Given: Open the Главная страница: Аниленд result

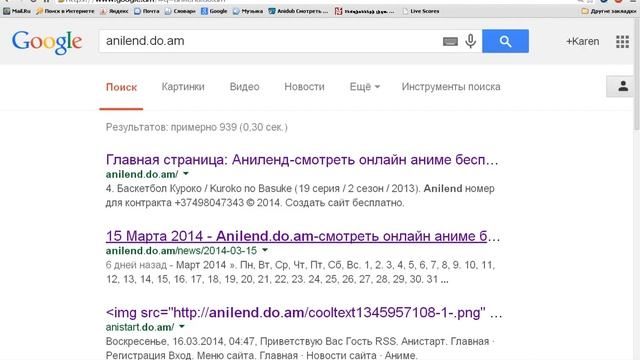Looking at the screenshot, I should pyautogui.click(x=302, y=160).
